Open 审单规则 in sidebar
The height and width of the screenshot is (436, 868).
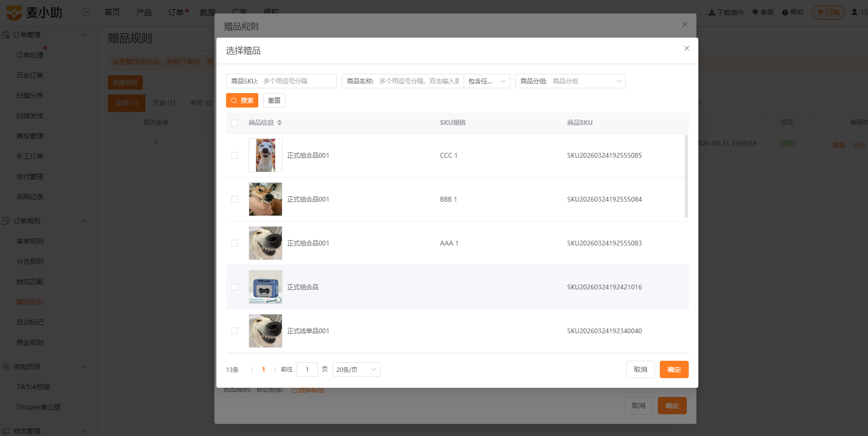tap(30, 241)
